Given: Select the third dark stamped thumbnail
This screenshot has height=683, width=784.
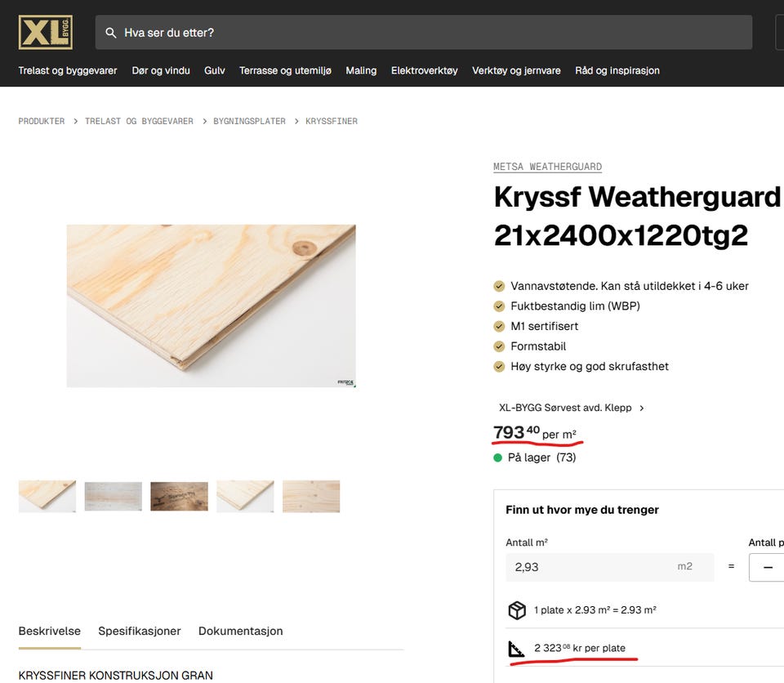Looking at the screenshot, I should coord(180,497).
